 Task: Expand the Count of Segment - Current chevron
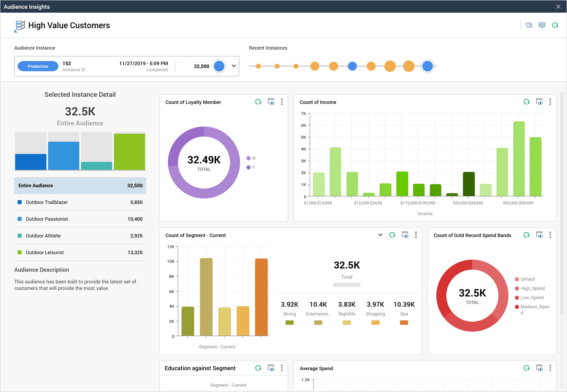tap(380, 235)
